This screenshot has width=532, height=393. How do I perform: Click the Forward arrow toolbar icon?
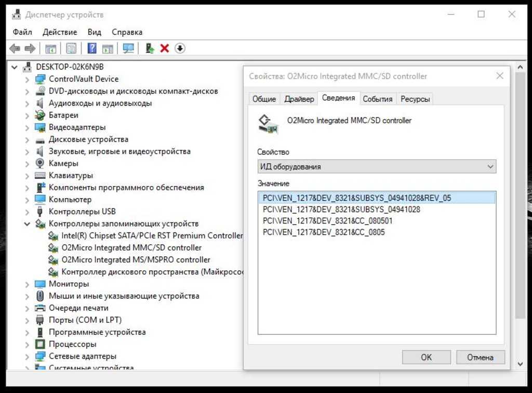point(30,48)
